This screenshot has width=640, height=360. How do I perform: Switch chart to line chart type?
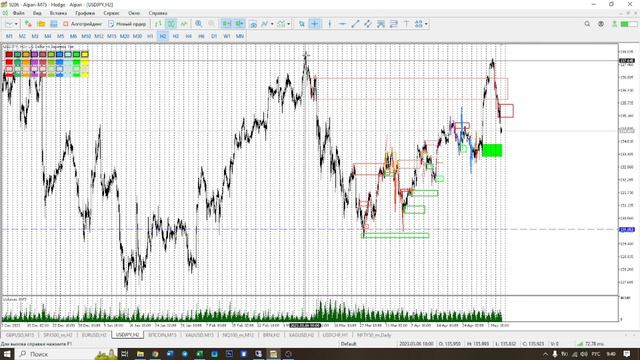pos(184,24)
